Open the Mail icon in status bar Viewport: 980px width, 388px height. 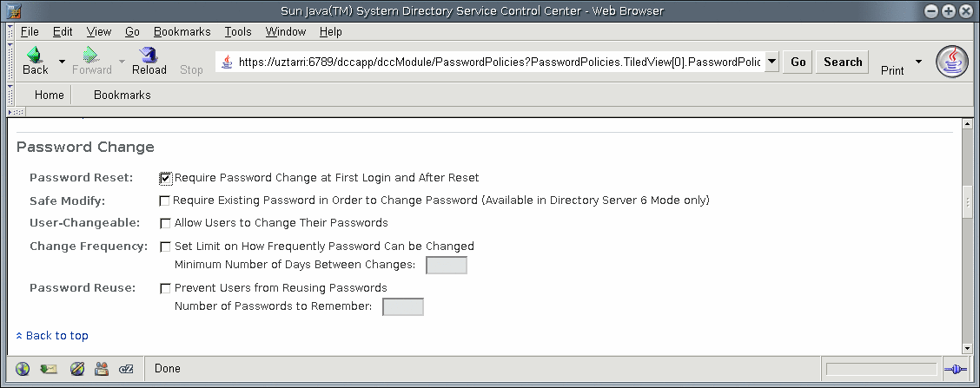pos(48,369)
